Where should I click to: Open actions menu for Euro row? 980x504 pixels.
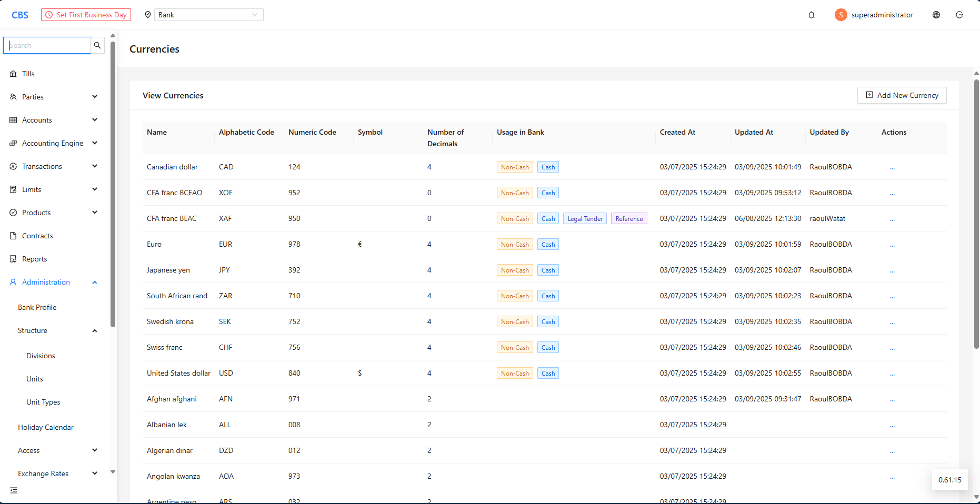pos(892,245)
